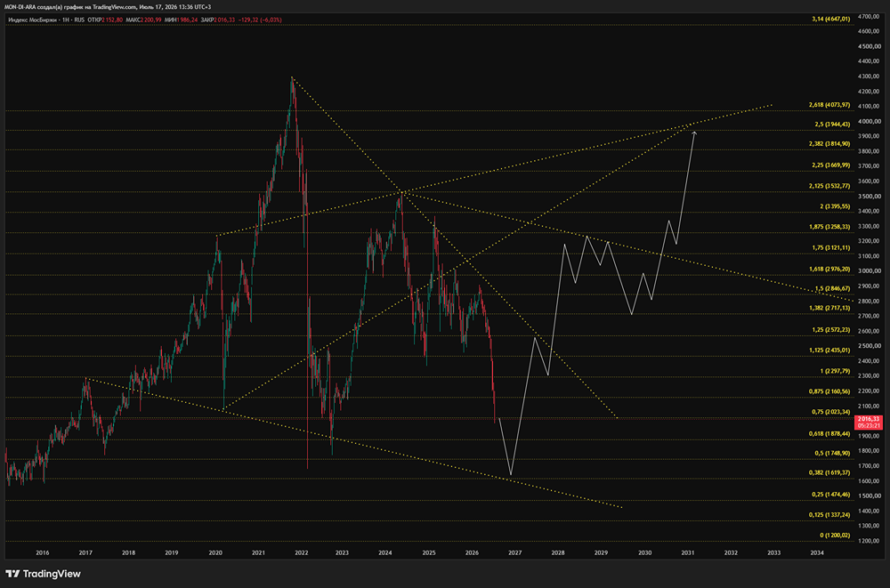The image size is (890, 588).
Task: Click the 2026 year label on time axis
Action: click(x=472, y=552)
